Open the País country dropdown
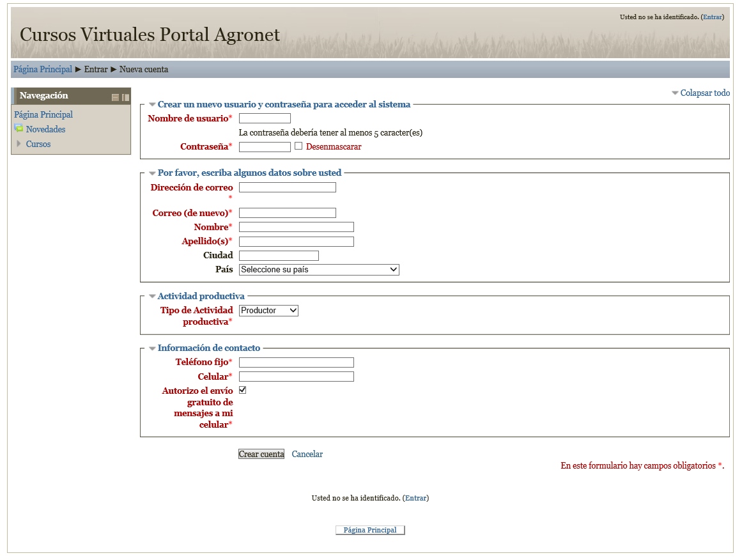Screen dimensions: 742x560 [x=319, y=270]
